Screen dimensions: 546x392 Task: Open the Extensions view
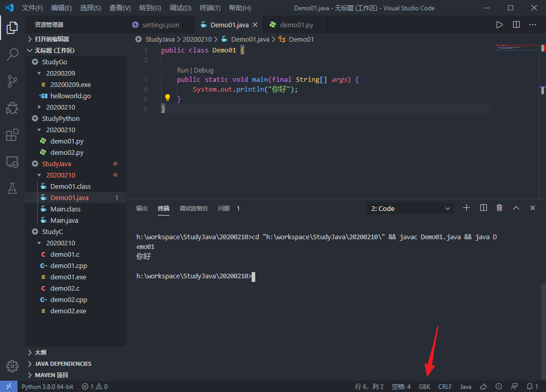click(12, 135)
